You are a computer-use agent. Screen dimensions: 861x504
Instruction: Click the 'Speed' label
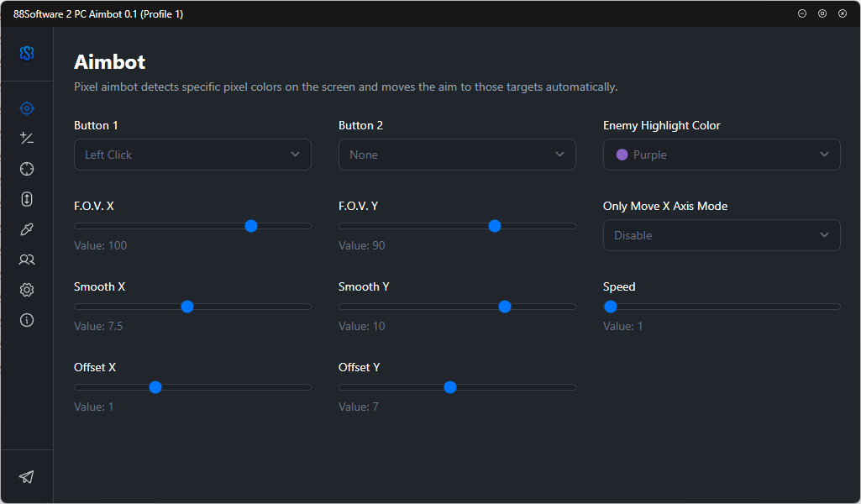point(619,286)
